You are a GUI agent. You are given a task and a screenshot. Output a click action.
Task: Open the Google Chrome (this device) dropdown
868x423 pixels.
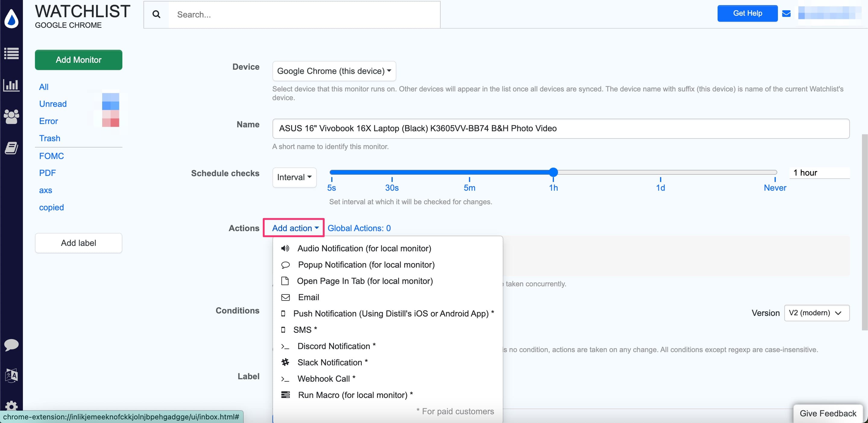coord(334,71)
